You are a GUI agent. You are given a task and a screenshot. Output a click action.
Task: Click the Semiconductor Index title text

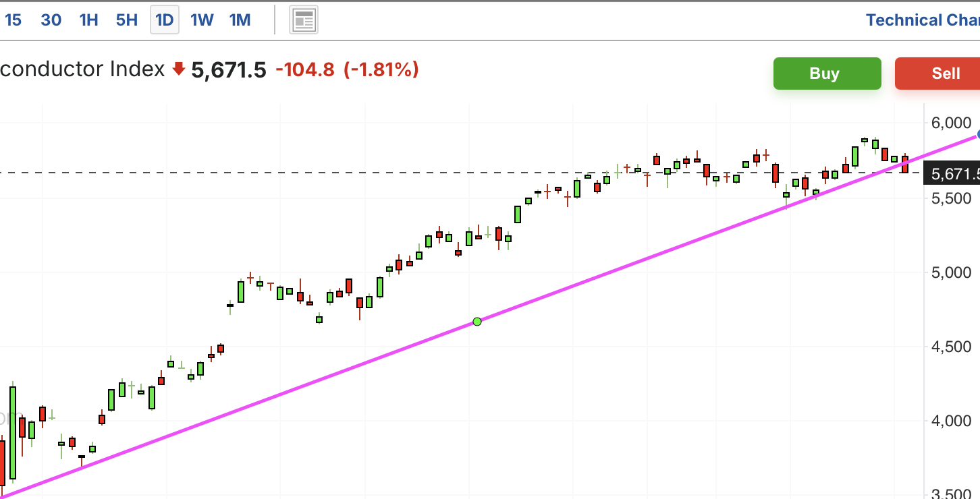tap(82, 69)
